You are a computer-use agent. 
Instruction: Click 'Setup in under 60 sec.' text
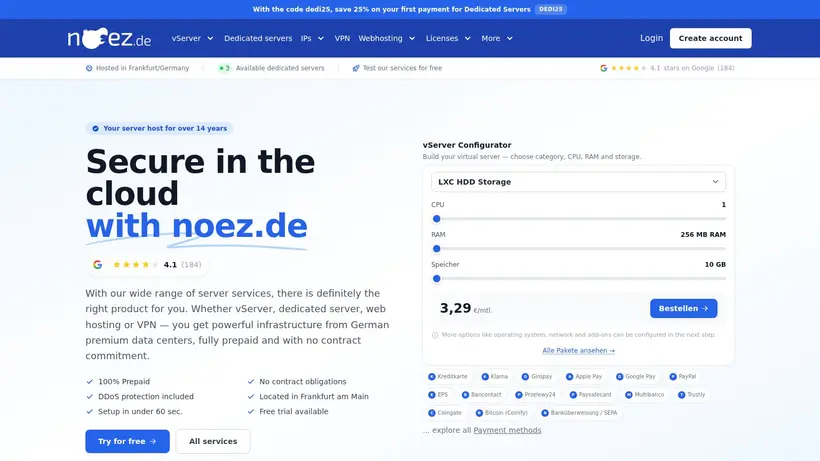[x=140, y=411]
